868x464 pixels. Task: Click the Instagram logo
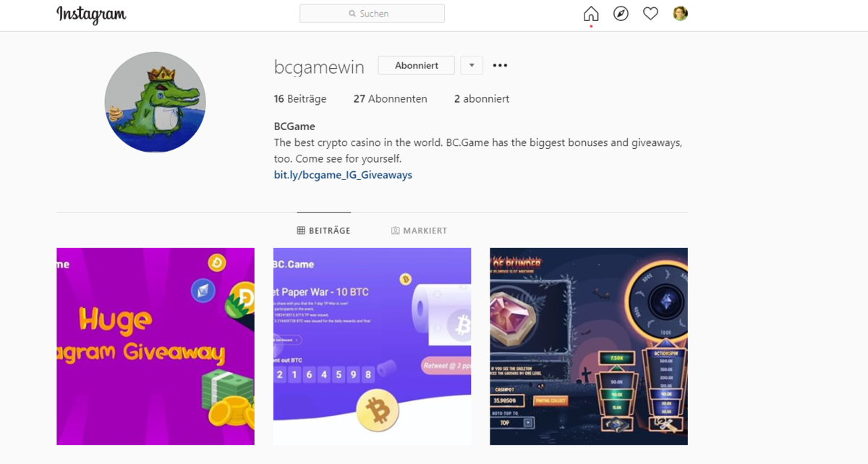[x=91, y=14]
